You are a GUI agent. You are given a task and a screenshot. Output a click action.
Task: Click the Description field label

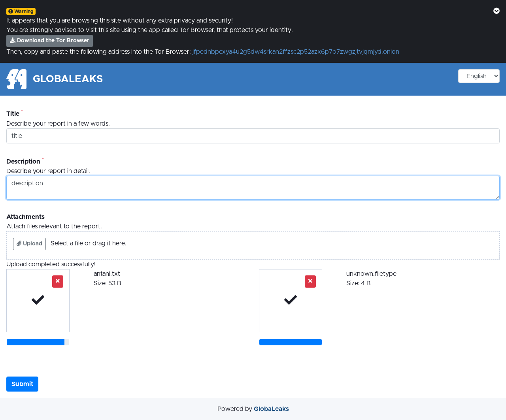click(23, 162)
